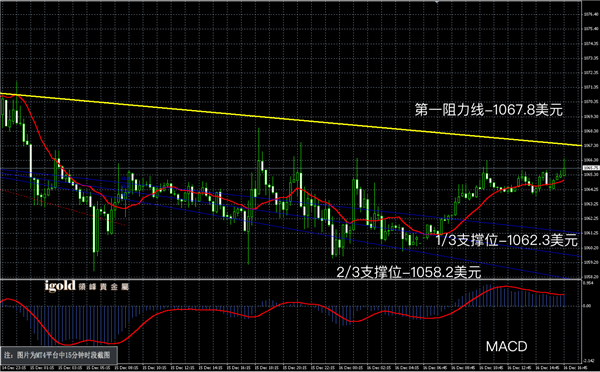The height and width of the screenshot is (372, 600).
Task: Click the latest green candlestick at chart right
Action: pyautogui.click(x=564, y=168)
